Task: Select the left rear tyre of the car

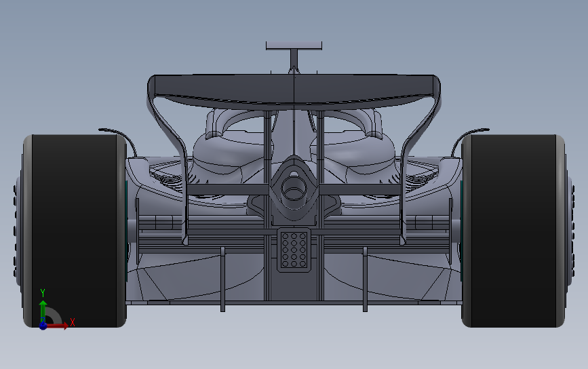Action: [75, 231]
